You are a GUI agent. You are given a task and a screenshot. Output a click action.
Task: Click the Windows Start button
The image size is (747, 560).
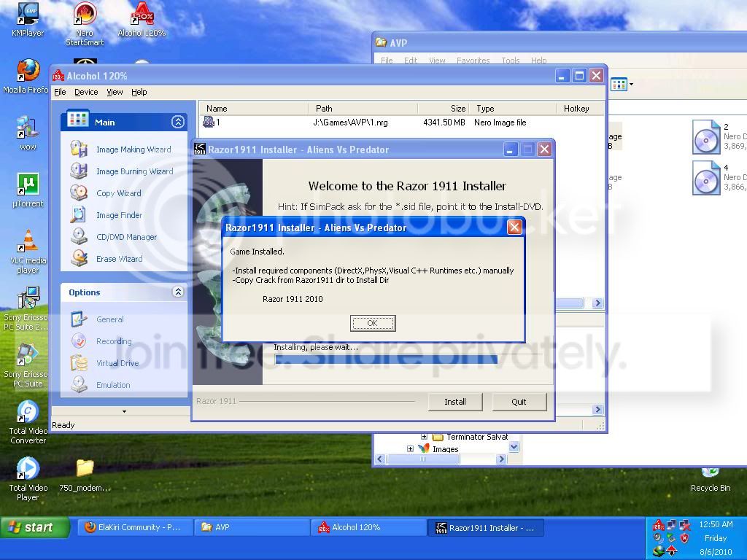coord(35,527)
